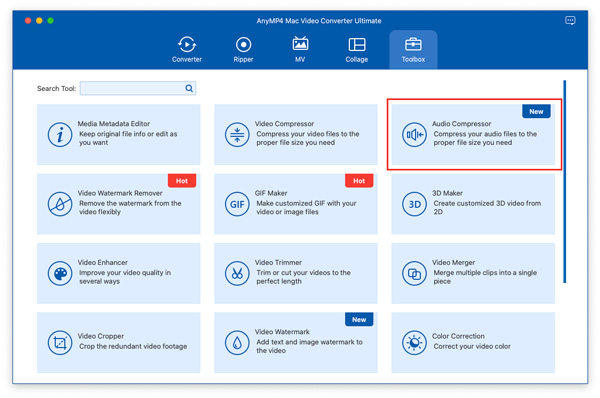Screen dimensions: 600x398
Task: Click the Video Cropper icon
Action: tap(60, 343)
